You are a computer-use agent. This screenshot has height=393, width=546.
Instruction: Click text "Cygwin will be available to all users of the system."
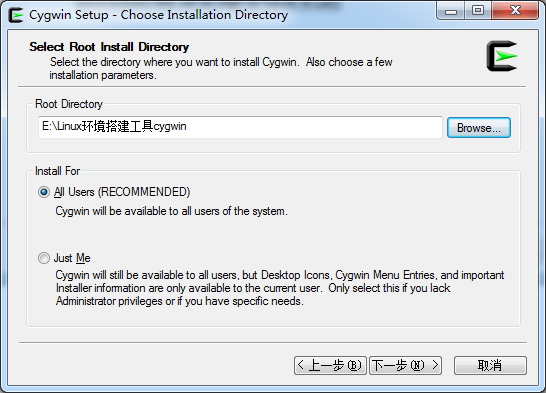pyautogui.click(x=171, y=211)
